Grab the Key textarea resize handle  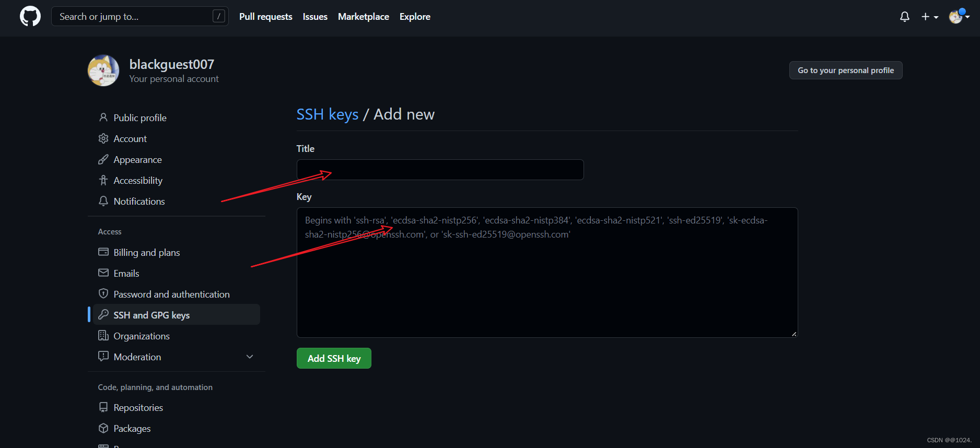pyautogui.click(x=794, y=334)
